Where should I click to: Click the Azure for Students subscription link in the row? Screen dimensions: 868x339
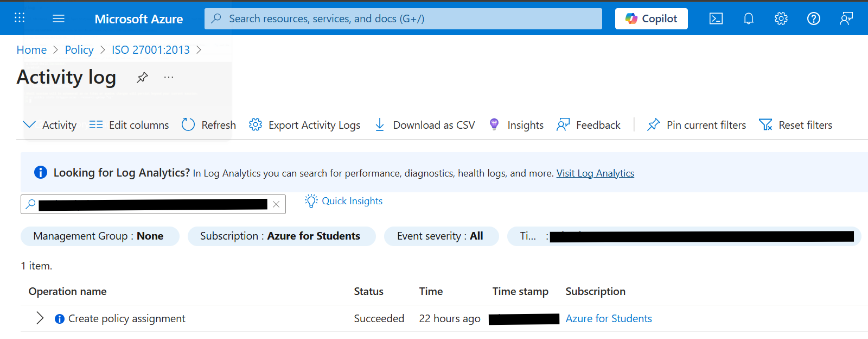(x=609, y=319)
